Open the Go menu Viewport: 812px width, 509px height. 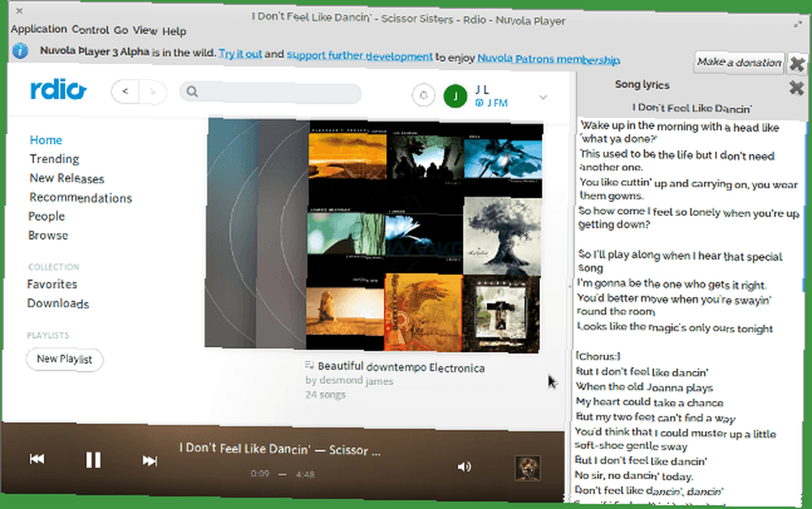pyautogui.click(x=121, y=31)
